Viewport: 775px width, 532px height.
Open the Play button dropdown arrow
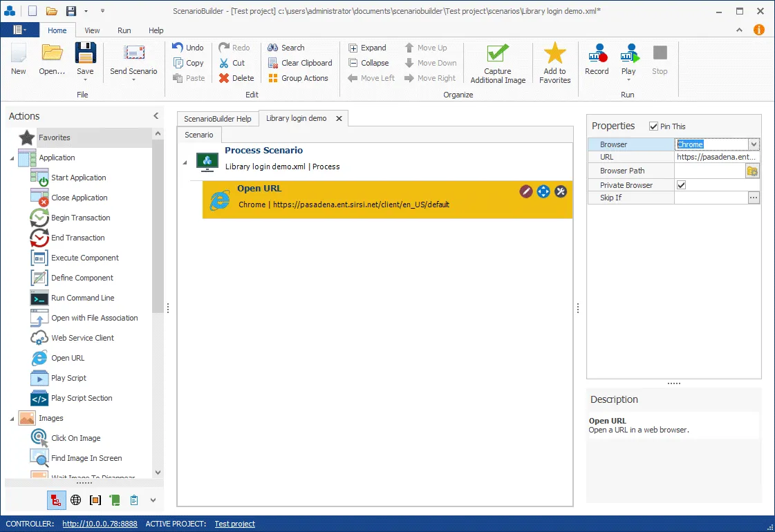[628, 79]
